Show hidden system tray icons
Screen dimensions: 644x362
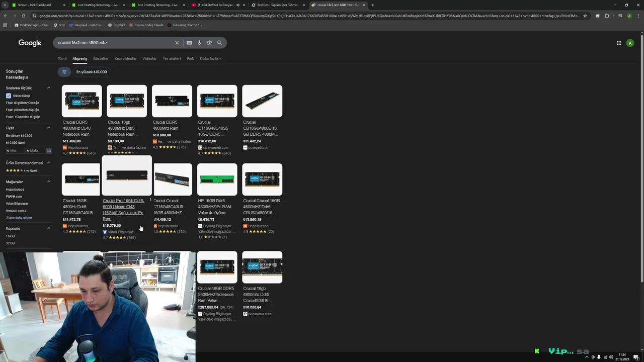(586, 357)
